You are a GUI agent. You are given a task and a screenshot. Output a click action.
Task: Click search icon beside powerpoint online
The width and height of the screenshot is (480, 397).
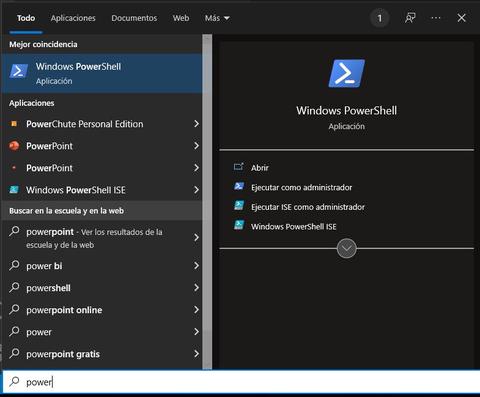coord(14,309)
